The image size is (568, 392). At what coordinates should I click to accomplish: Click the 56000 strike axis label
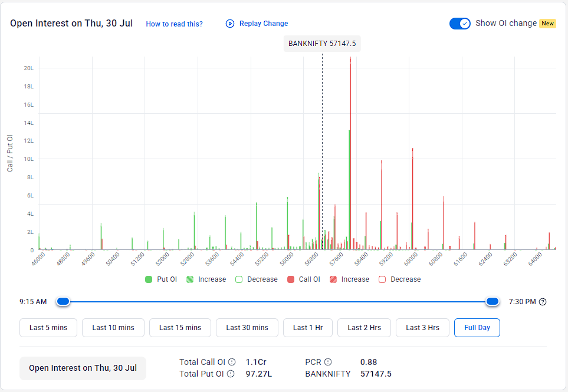click(287, 259)
